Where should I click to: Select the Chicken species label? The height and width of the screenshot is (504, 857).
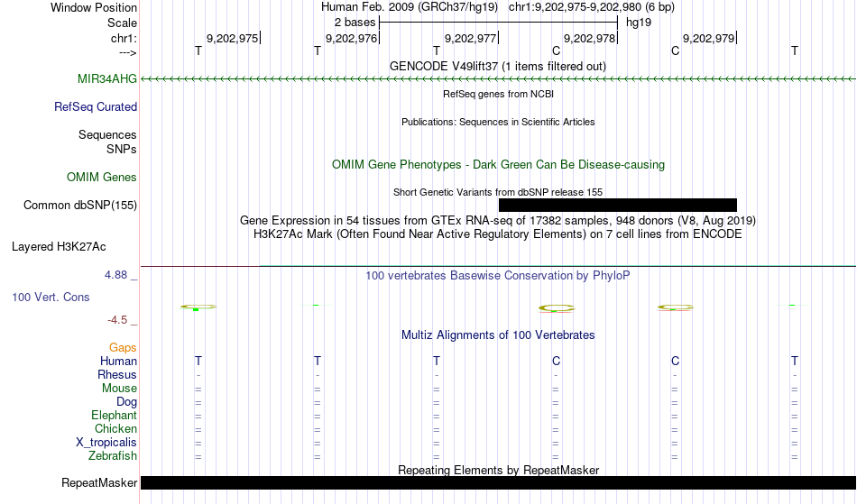pos(115,428)
